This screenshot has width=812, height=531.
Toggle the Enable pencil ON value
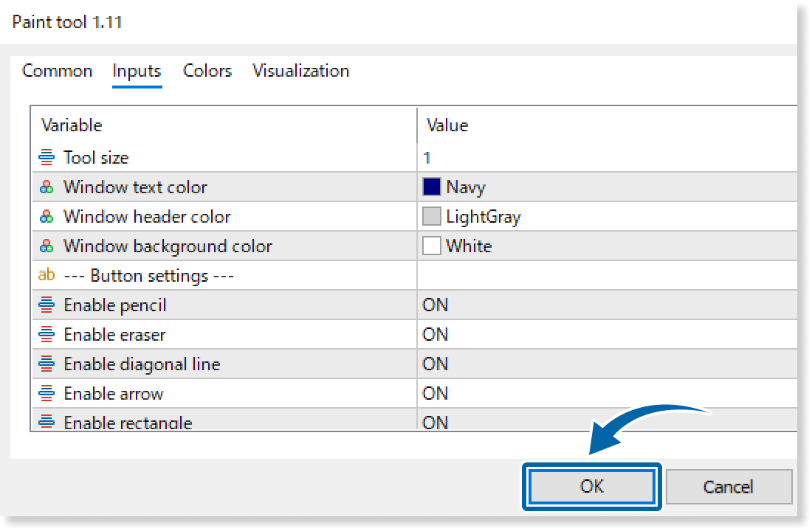point(436,305)
